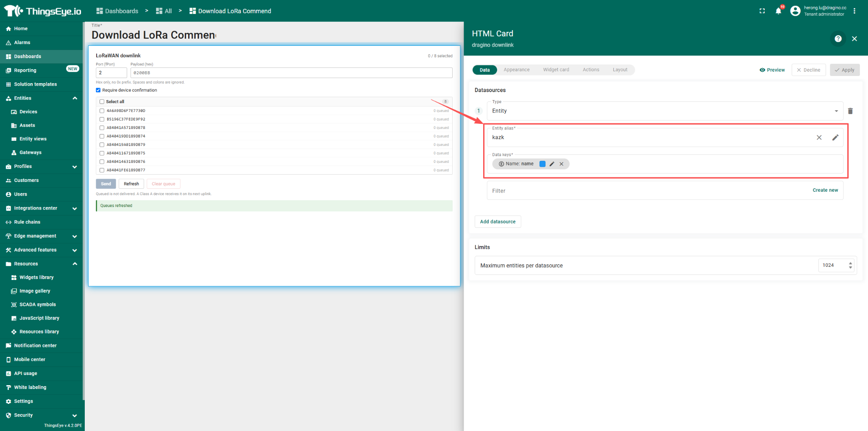Image resolution: width=868 pixels, height=431 pixels.
Task: Click the Decline button
Action: click(809, 70)
